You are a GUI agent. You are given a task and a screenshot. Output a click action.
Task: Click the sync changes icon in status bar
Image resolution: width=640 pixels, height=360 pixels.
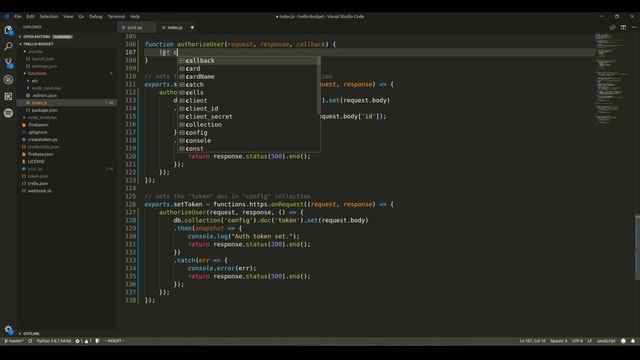pyautogui.click(x=30, y=341)
